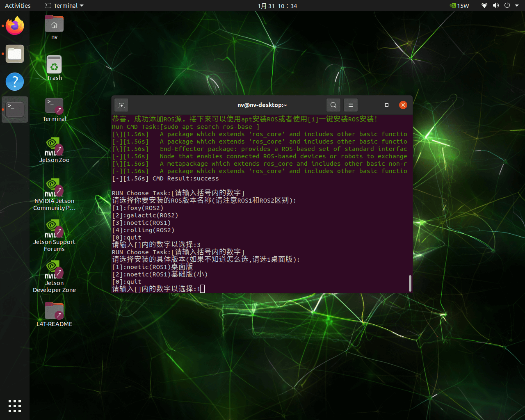Open the terminal hamburger menu
The image size is (525, 420).
tap(351, 105)
